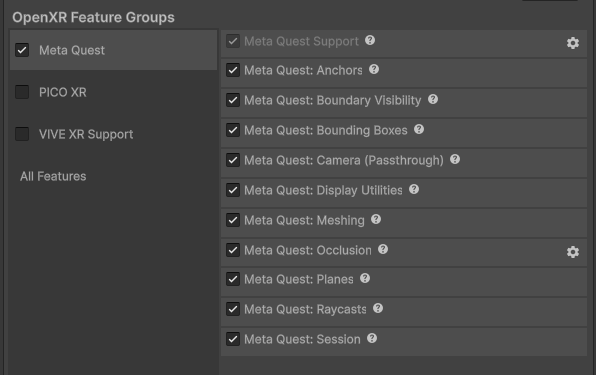Enable the VIVE XR Support checkbox
596x375 pixels.
22,134
